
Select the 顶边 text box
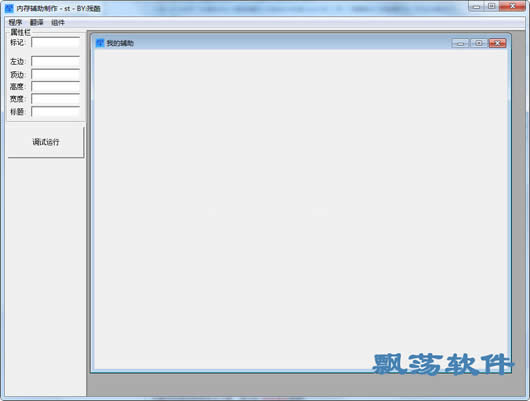pos(56,74)
